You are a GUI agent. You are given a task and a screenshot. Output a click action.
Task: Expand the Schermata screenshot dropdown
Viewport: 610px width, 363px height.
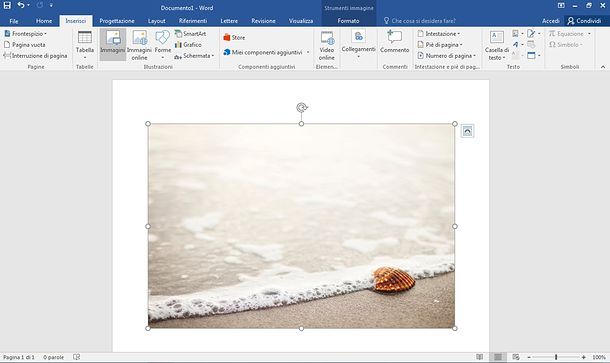coord(194,56)
